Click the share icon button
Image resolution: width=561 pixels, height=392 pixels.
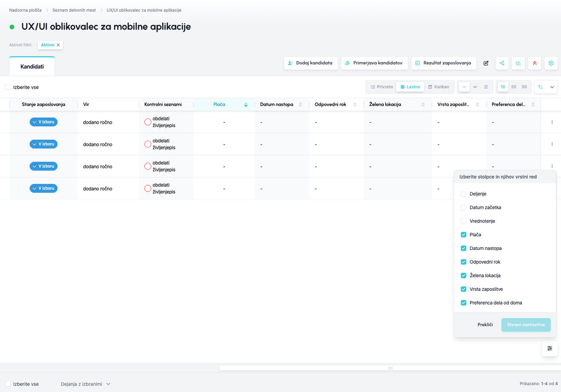tap(502, 63)
